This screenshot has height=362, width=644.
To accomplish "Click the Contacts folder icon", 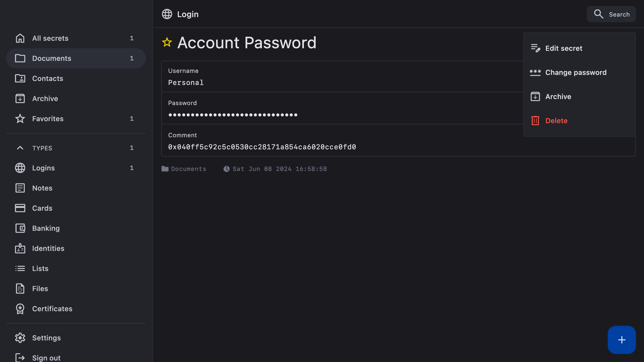I will pos(20,78).
